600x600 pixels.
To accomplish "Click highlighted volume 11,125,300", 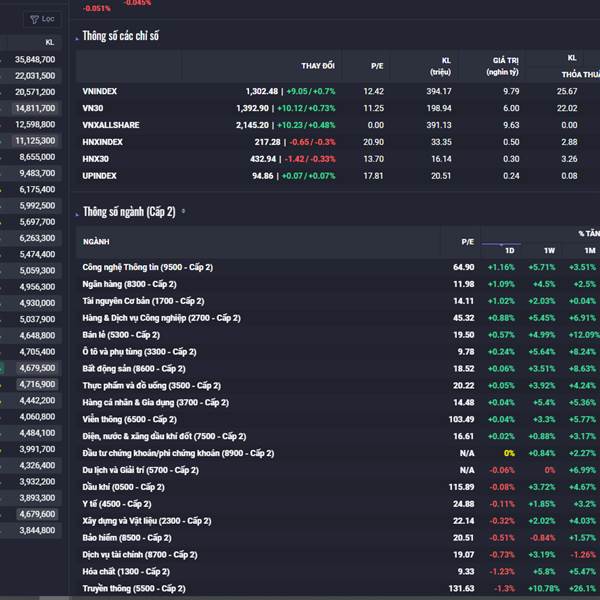I will pos(35,141).
